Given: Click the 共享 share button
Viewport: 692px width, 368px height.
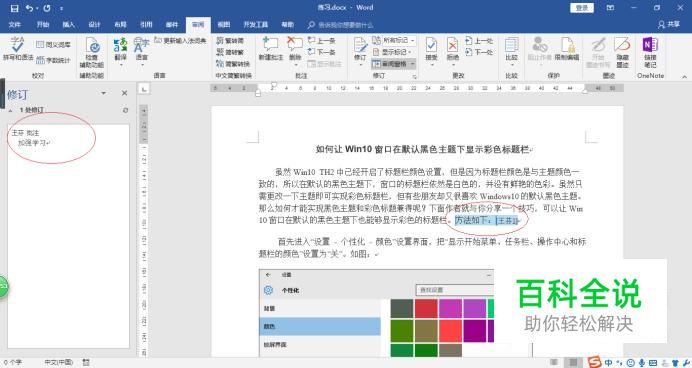Looking at the screenshot, I should [669, 25].
